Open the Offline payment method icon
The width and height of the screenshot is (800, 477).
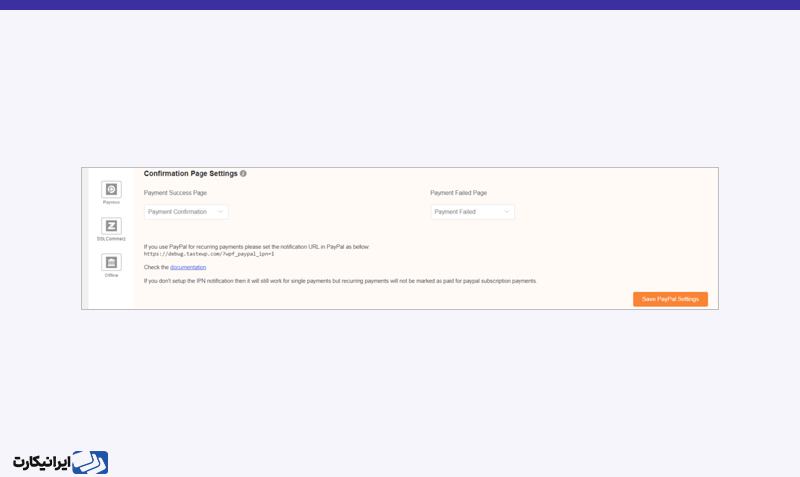111,262
